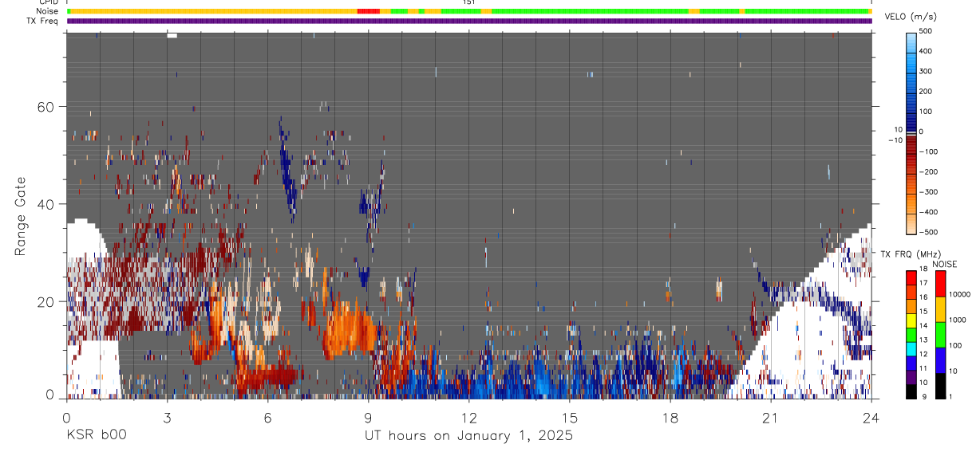The image size is (980, 452).
Task: Click the 21 tick on UT hours axis
Action: click(x=771, y=417)
